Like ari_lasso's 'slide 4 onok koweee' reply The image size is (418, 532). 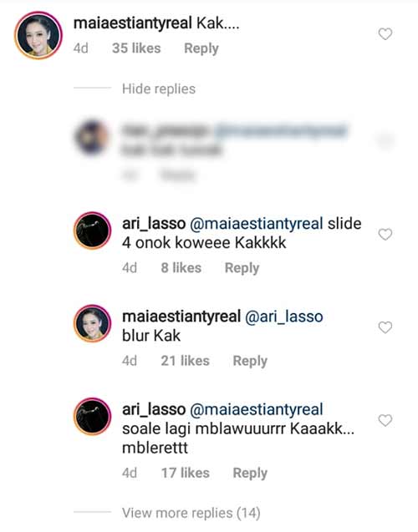point(385,234)
